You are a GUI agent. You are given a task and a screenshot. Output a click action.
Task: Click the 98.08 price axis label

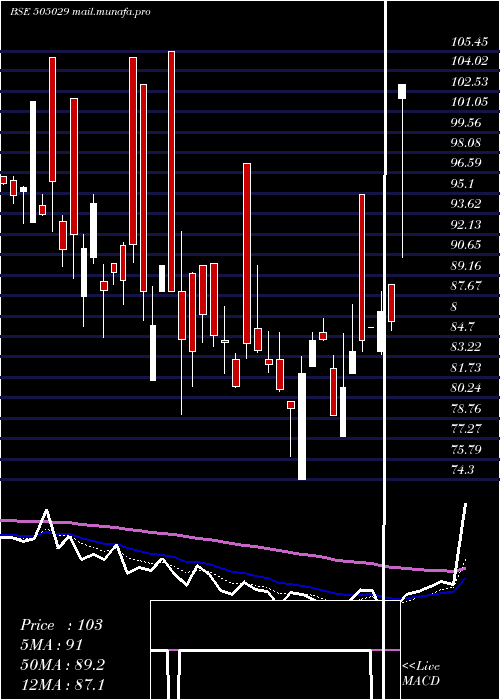pyautogui.click(x=467, y=143)
